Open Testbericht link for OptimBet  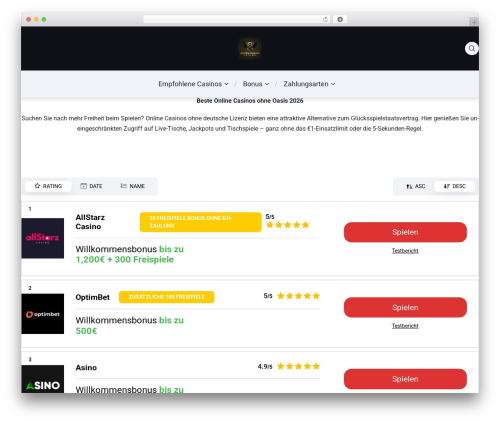click(x=405, y=326)
